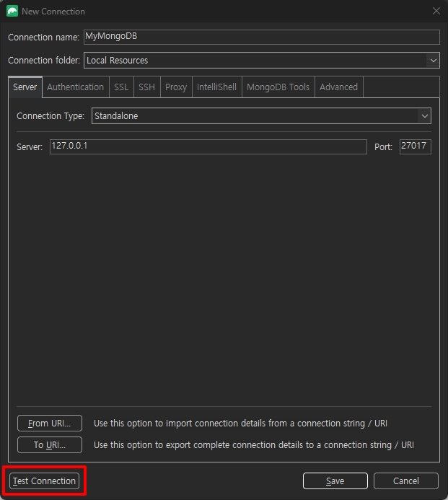Open the SSL tab
The height and width of the screenshot is (500, 448).
(121, 87)
